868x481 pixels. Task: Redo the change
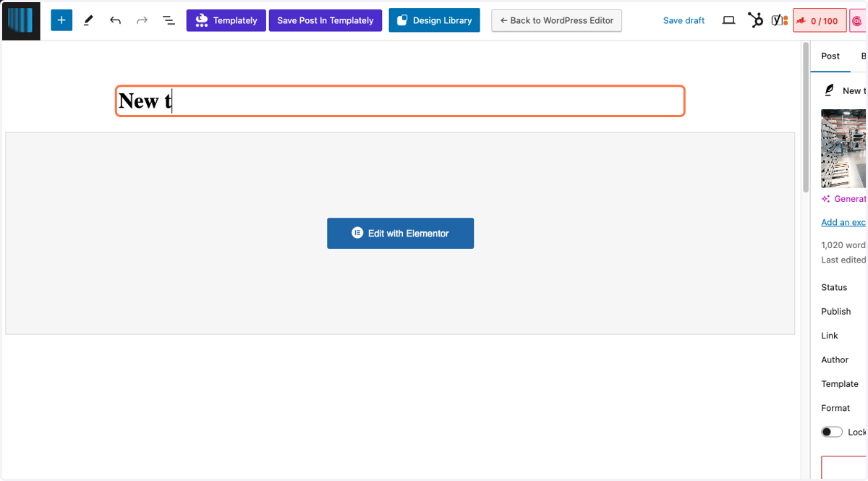pyautogui.click(x=142, y=20)
